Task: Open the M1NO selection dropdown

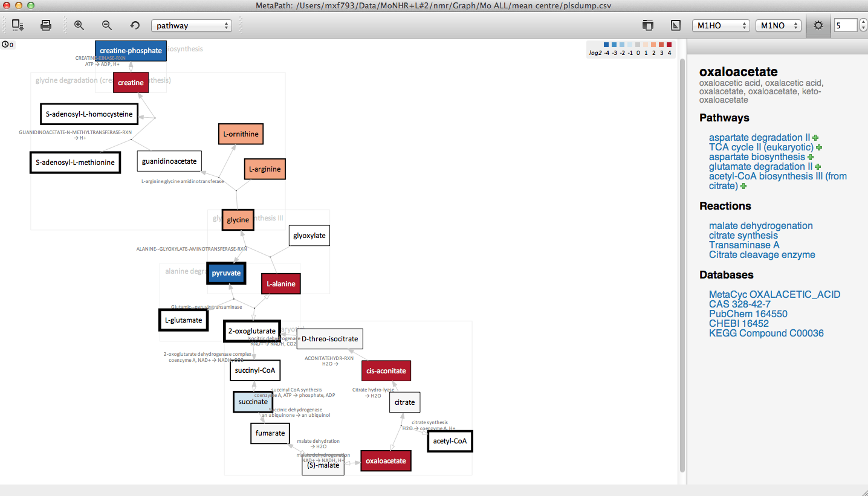Action: [779, 25]
